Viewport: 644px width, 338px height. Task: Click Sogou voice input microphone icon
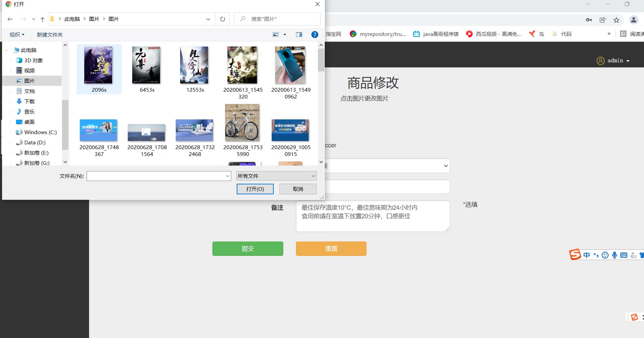click(x=615, y=255)
